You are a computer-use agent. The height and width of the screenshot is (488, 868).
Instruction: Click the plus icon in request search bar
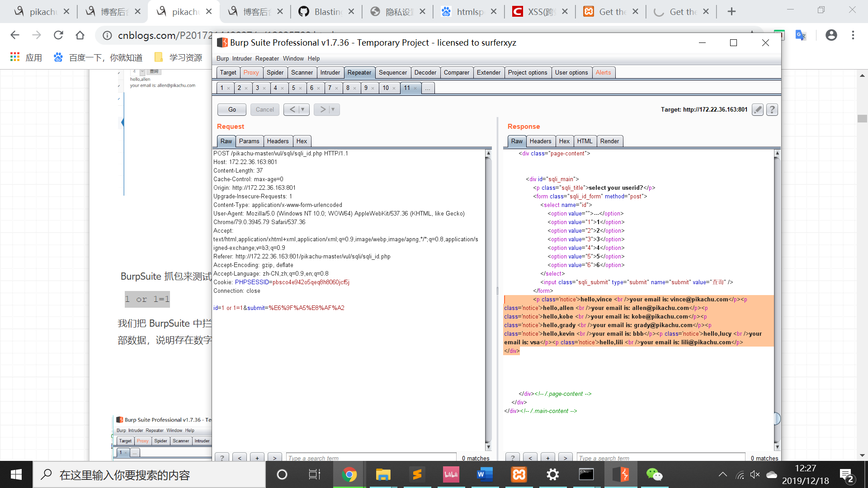(257, 458)
